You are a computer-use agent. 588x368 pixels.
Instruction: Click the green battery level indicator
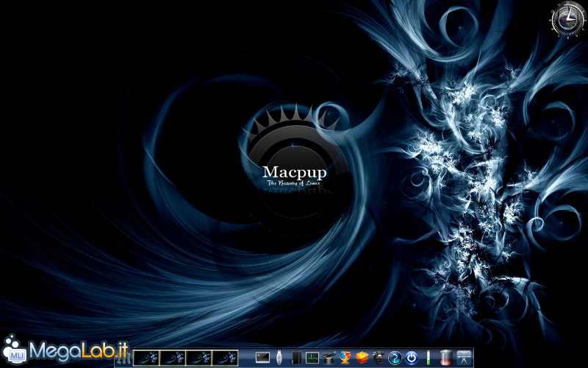pyautogui.click(x=428, y=358)
